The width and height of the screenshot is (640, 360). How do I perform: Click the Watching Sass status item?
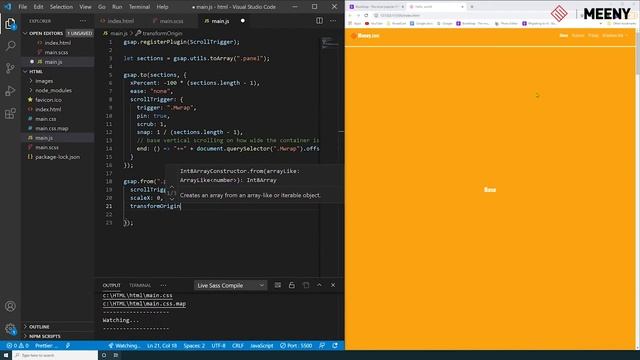[124, 346]
